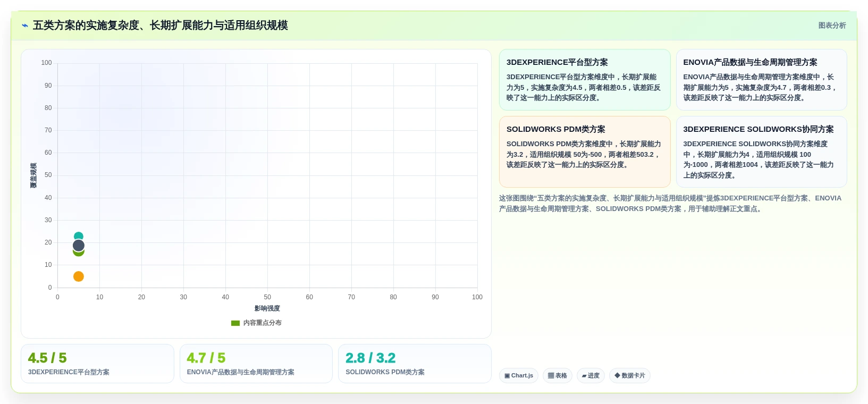Click the ENOVIA stat label under 4.7 / 5
The width and height of the screenshot is (868, 404).
point(240,372)
